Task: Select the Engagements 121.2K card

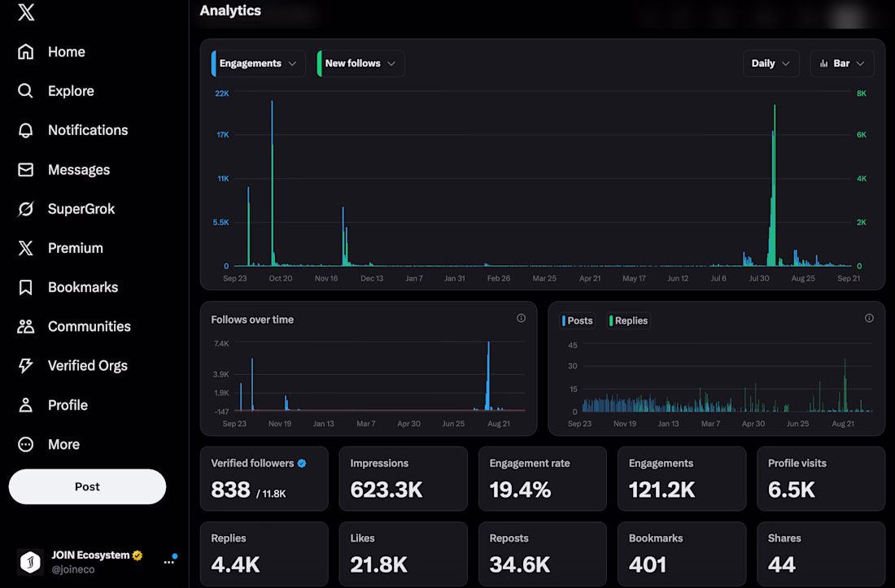Action: pyautogui.click(x=682, y=478)
